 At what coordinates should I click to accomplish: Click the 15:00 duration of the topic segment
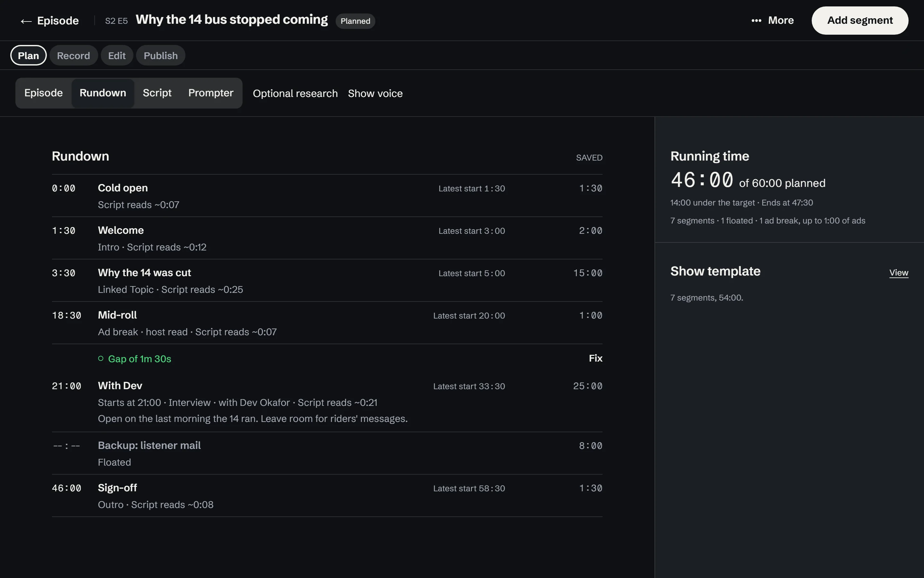(588, 273)
